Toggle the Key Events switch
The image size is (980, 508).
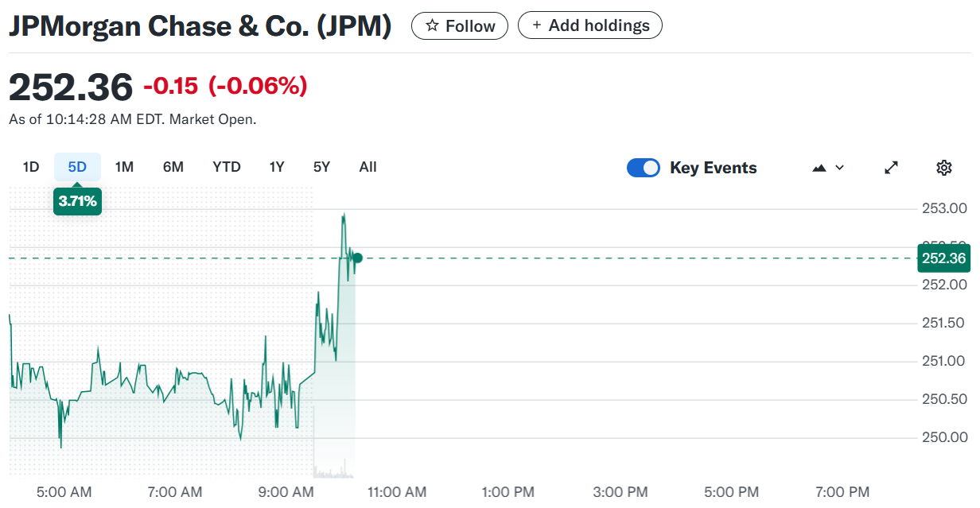click(644, 168)
